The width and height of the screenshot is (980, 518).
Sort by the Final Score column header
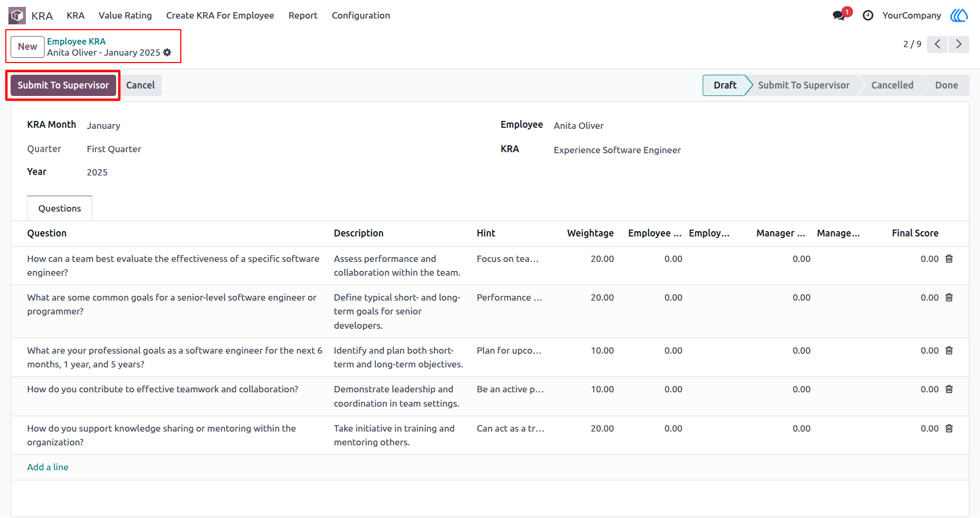click(x=915, y=233)
